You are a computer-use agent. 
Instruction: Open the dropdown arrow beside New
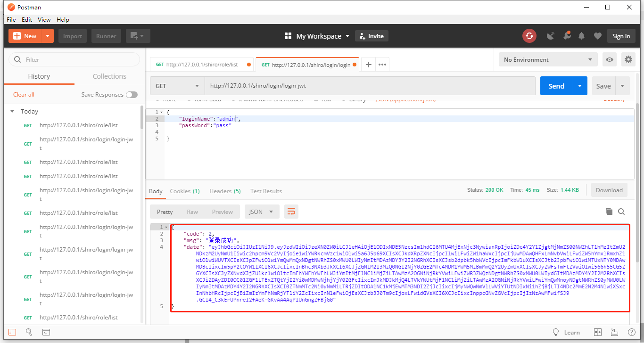pos(48,36)
